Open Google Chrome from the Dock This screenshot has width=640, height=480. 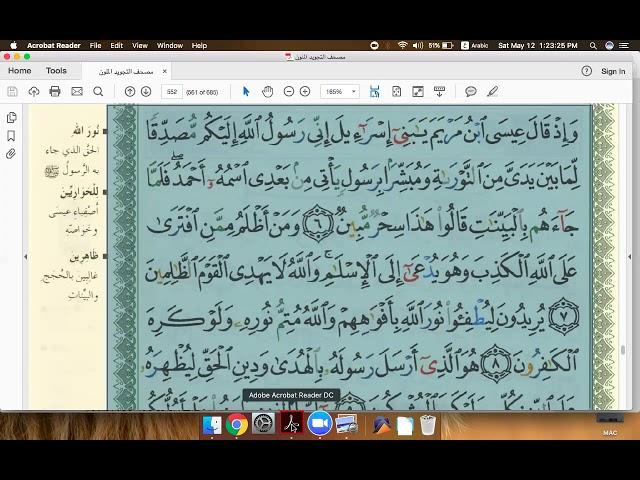click(237, 425)
